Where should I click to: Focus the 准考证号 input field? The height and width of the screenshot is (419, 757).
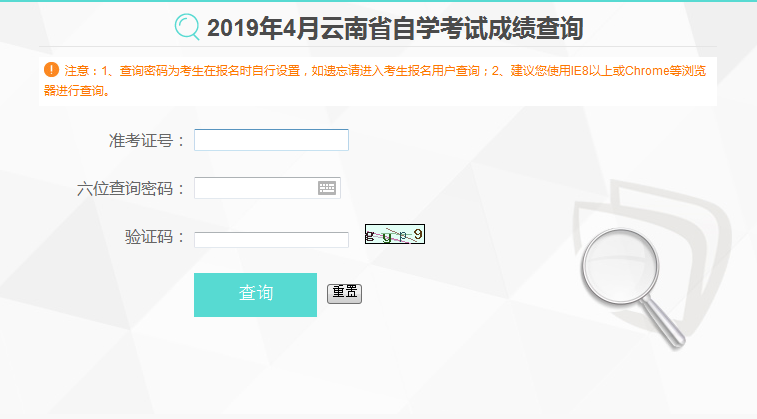coord(271,140)
